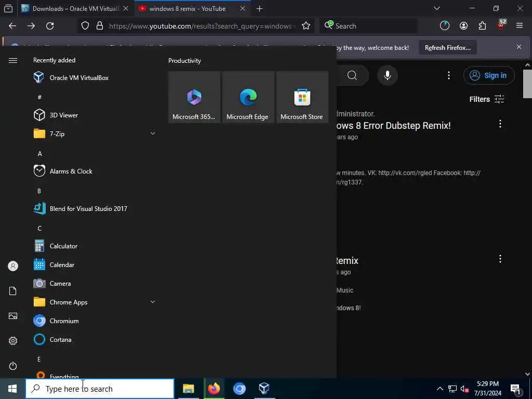This screenshot has width=532, height=399.
Task: Open the Calculator app
Action: 95,246
